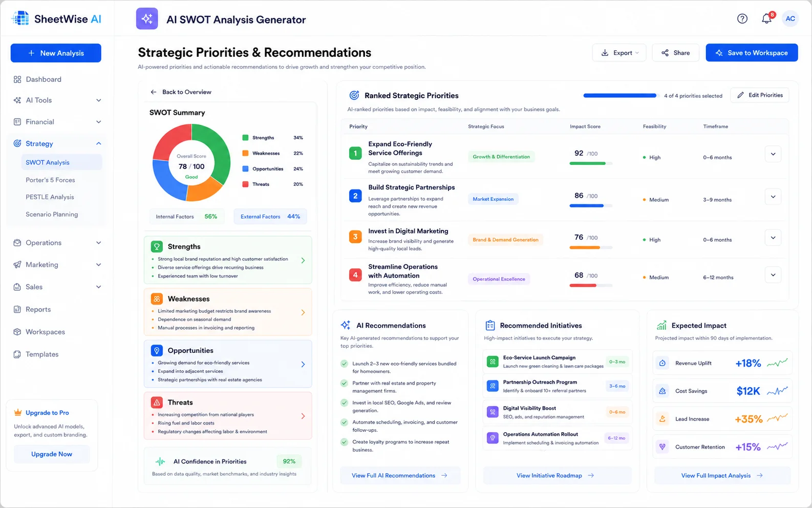The width and height of the screenshot is (812, 508).
Task: Open notifications bell icon
Action: coord(766,19)
